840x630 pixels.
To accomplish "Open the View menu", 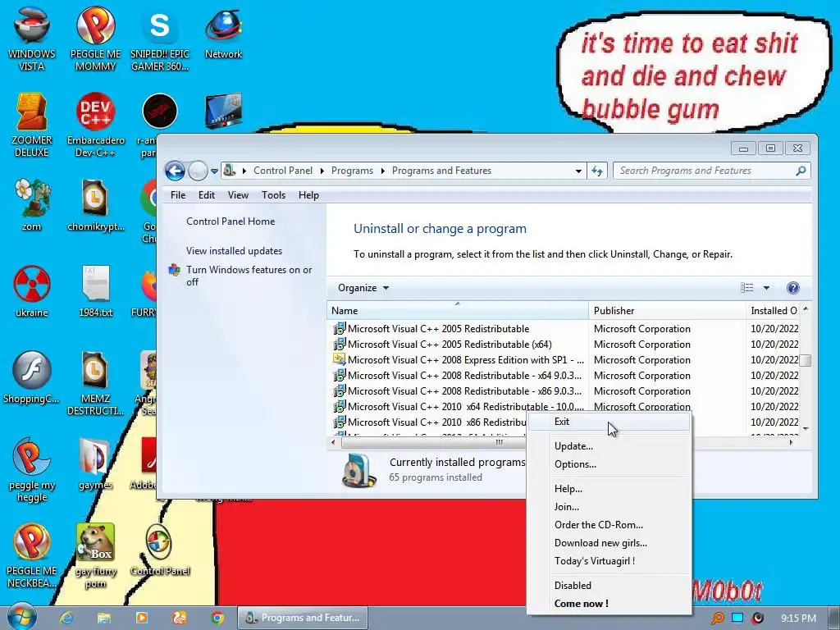I will tap(238, 195).
